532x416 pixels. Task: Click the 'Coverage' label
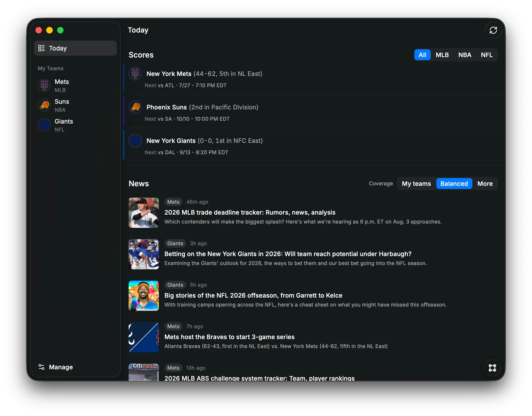pos(381,184)
